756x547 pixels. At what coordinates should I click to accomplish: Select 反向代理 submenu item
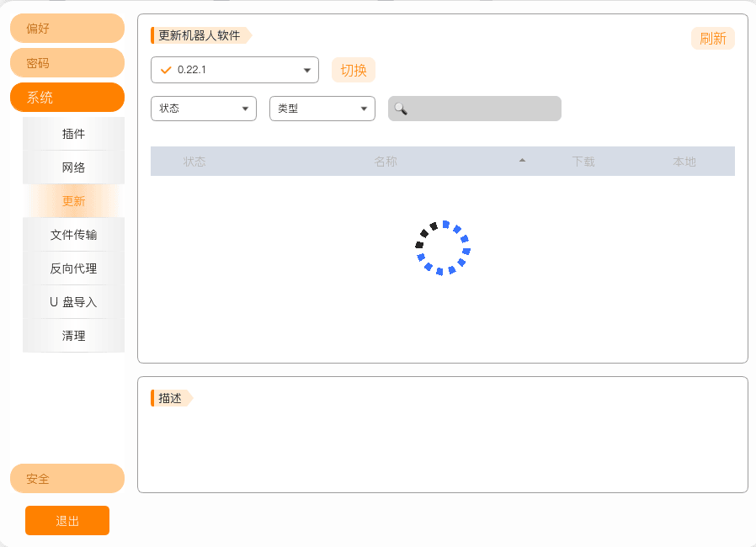click(x=73, y=268)
